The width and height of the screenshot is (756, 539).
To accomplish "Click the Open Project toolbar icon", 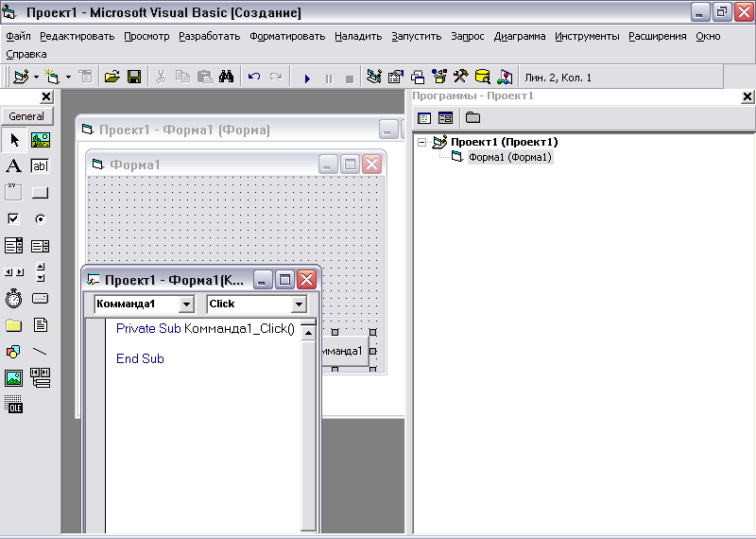I will [112, 77].
